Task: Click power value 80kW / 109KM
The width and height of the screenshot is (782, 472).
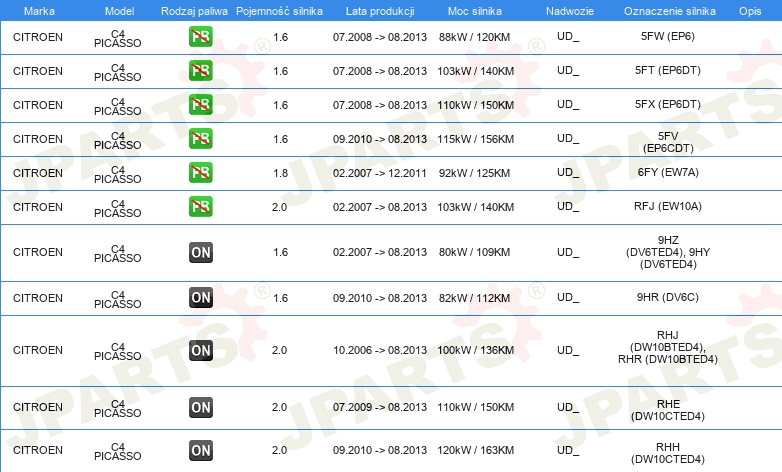Action: [x=475, y=252]
